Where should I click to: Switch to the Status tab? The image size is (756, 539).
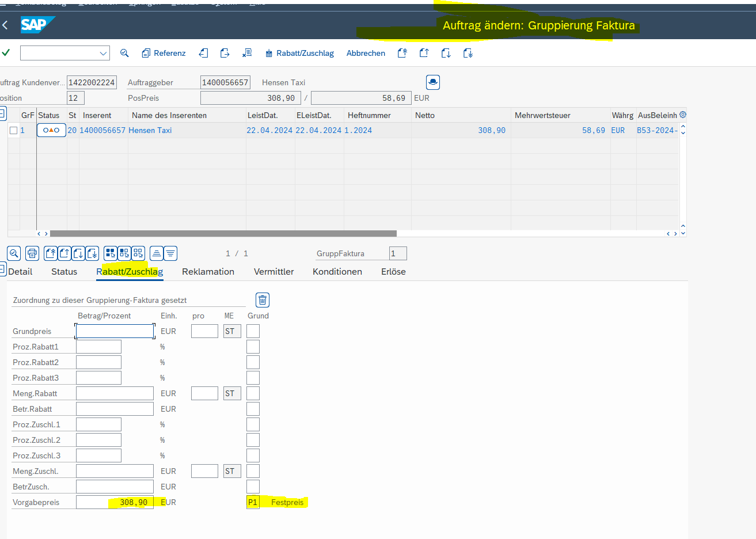(x=64, y=272)
